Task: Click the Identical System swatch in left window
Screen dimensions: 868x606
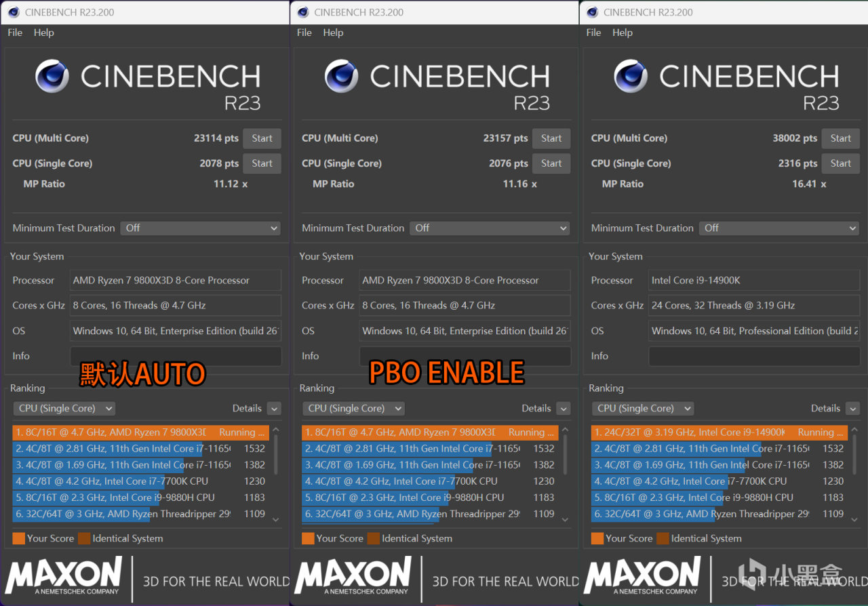Action: point(84,538)
